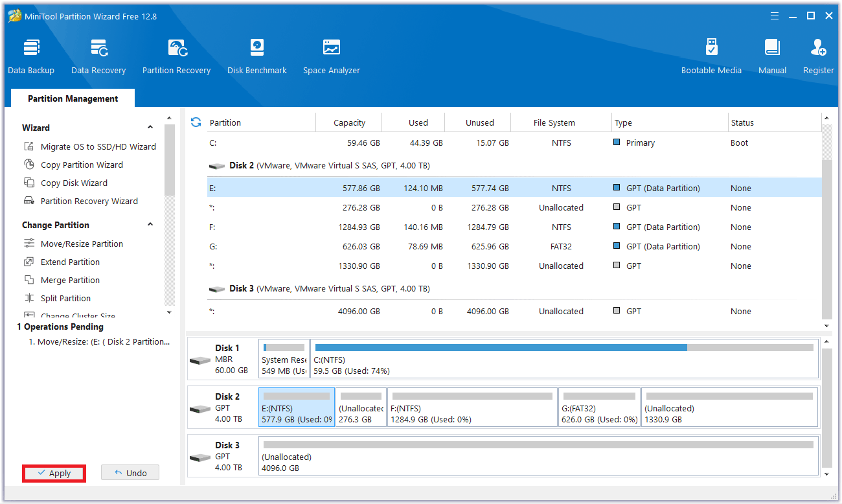
Task: Start Partition Recovery Wizard
Action: [x=81, y=201]
